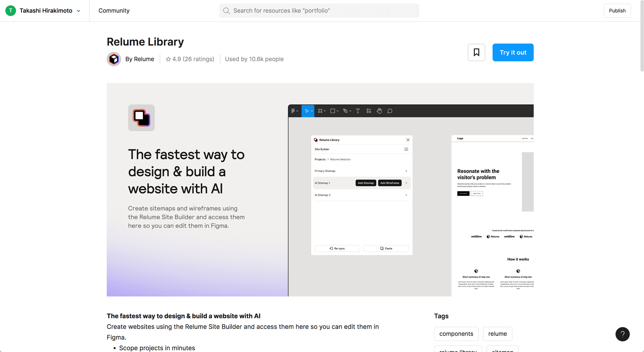This screenshot has width=644, height=352.
Task: Open the Site Builder hamburger menu
Action: pyautogui.click(x=406, y=149)
